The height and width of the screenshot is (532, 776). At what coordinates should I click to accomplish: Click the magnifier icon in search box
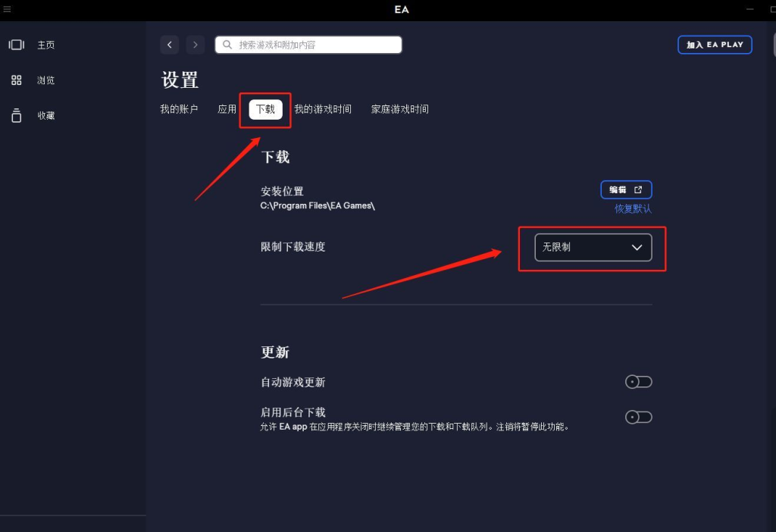(x=227, y=45)
